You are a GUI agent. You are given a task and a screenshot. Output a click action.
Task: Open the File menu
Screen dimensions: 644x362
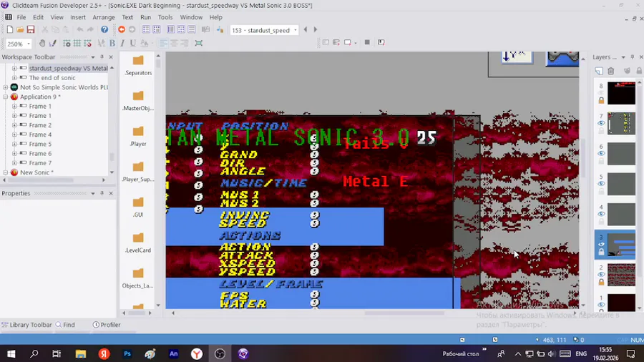click(x=21, y=17)
